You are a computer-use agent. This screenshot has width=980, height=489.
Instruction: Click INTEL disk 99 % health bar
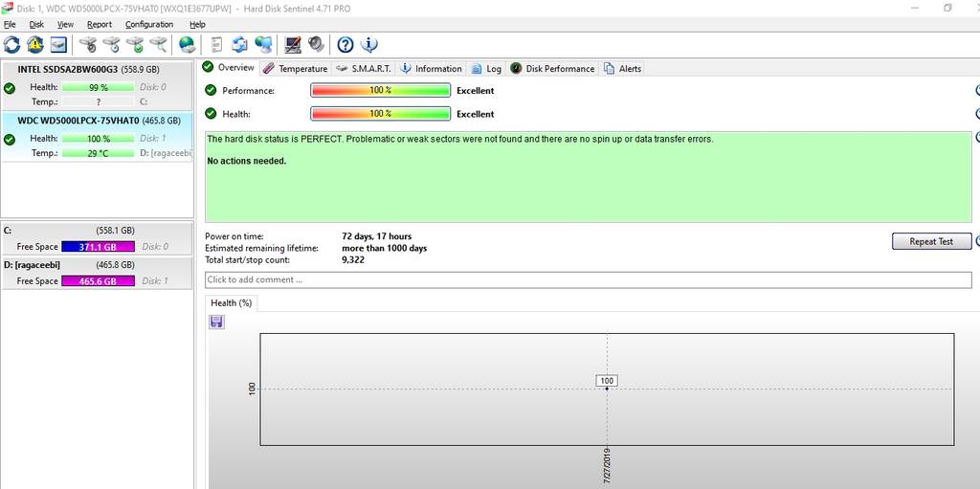pyautogui.click(x=99, y=87)
